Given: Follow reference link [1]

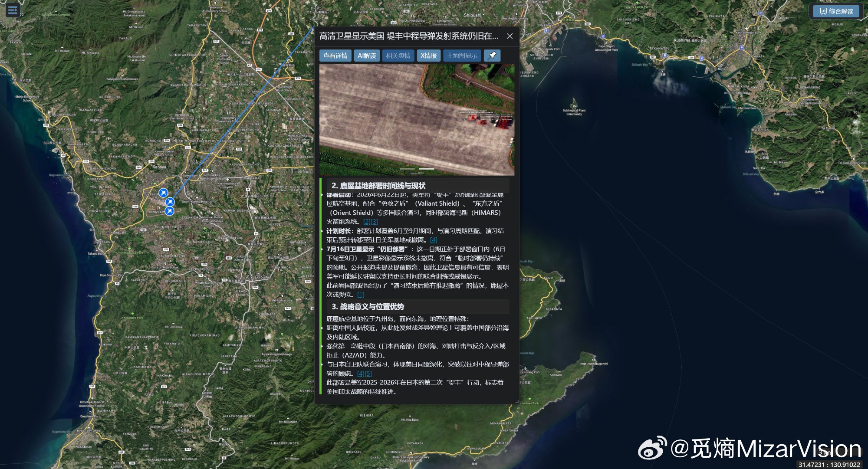Looking at the screenshot, I should [361, 295].
